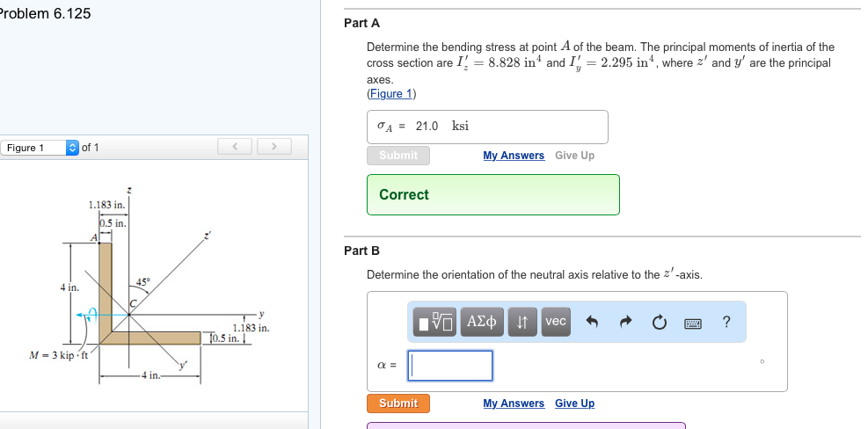Open My Answers for Part A
The image size is (868, 429).
pyautogui.click(x=514, y=156)
